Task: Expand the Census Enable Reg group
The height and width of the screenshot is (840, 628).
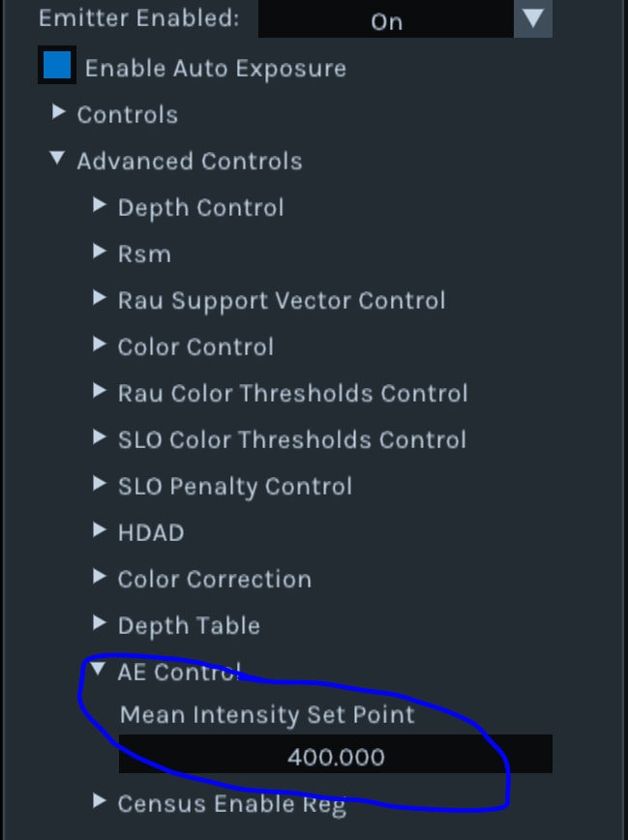Action: [x=99, y=802]
